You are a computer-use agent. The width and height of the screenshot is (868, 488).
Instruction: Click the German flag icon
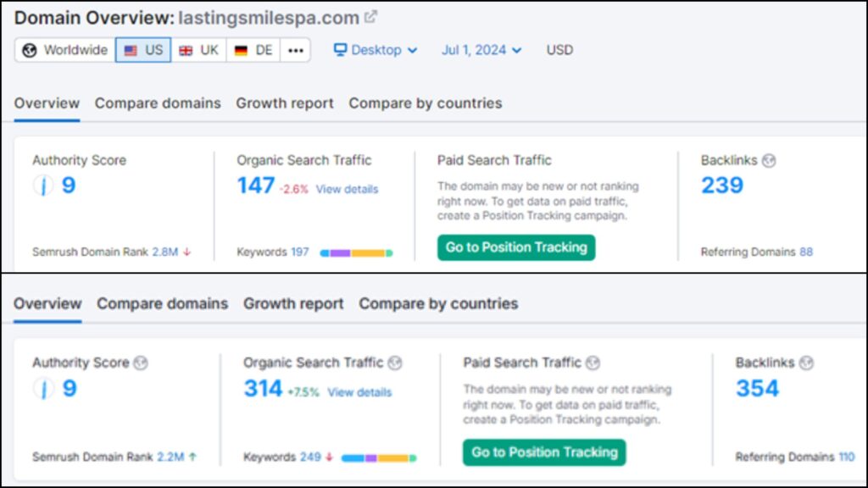(241, 50)
